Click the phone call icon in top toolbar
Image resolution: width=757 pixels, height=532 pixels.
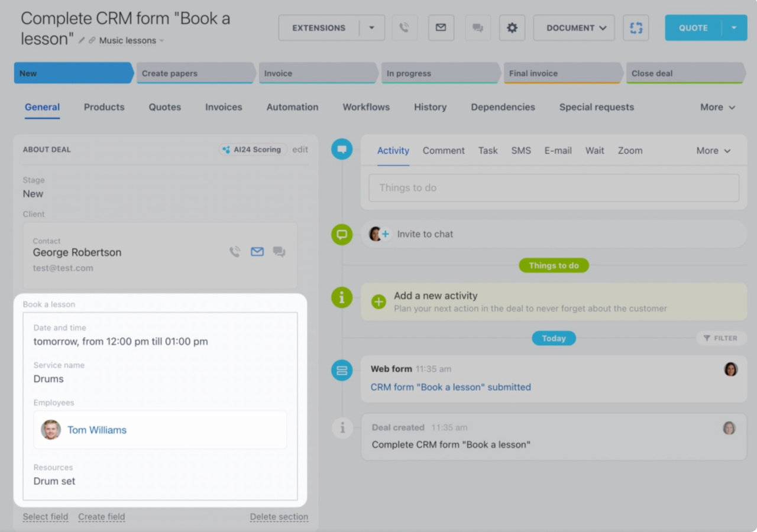point(405,28)
